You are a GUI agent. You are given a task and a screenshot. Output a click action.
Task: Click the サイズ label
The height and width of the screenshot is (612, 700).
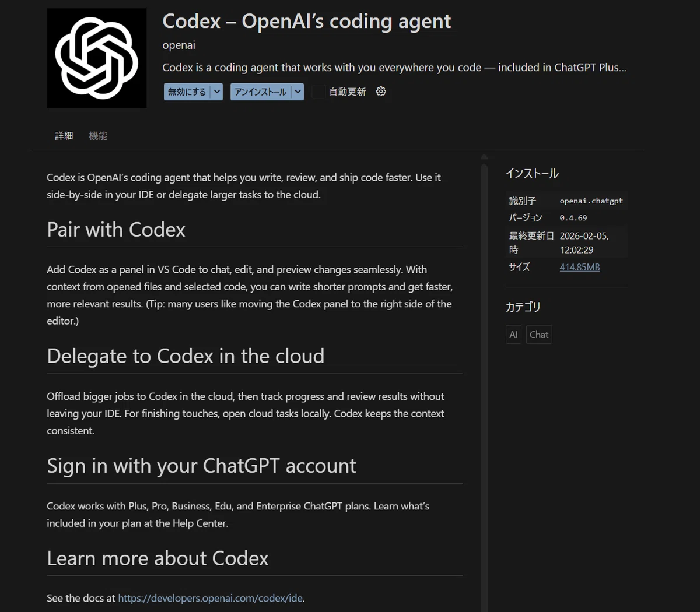pos(519,267)
